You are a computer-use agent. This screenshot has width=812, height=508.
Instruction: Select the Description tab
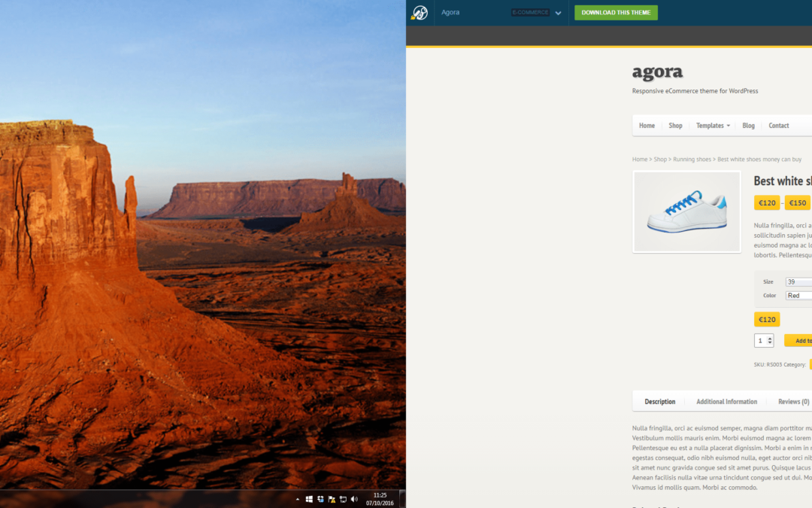pos(659,402)
